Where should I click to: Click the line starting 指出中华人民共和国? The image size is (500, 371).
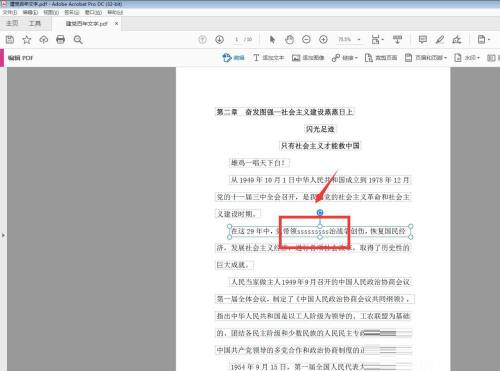pyautogui.click(x=313, y=316)
